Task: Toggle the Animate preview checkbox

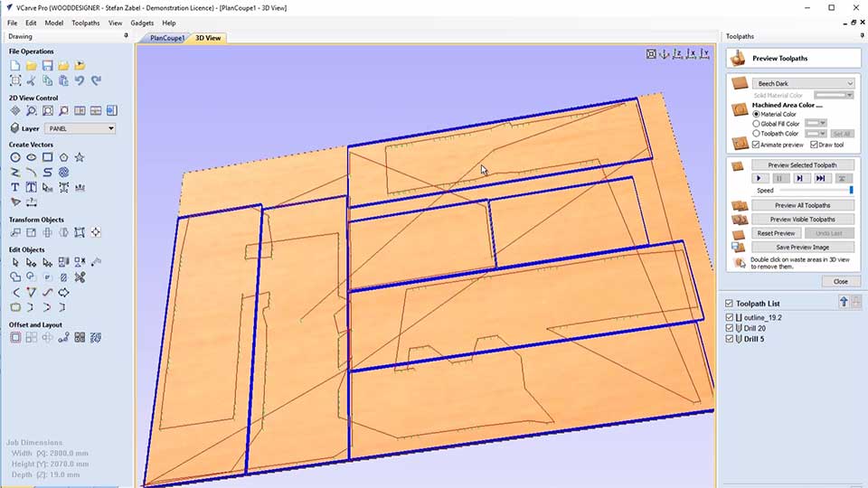Action: pyautogui.click(x=756, y=145)
